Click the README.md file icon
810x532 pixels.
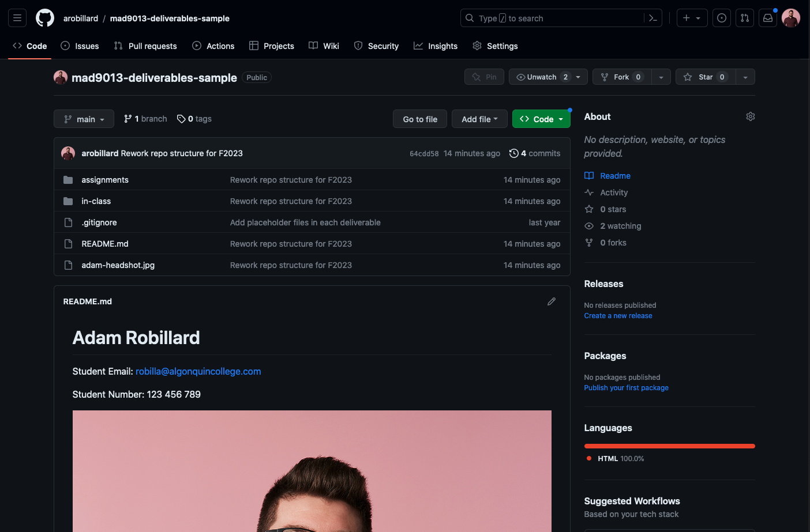pos(68,244)
